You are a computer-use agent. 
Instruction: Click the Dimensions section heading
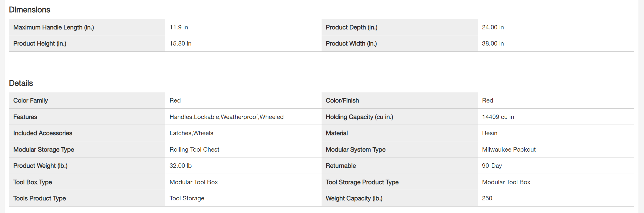[x=30, y=10]
